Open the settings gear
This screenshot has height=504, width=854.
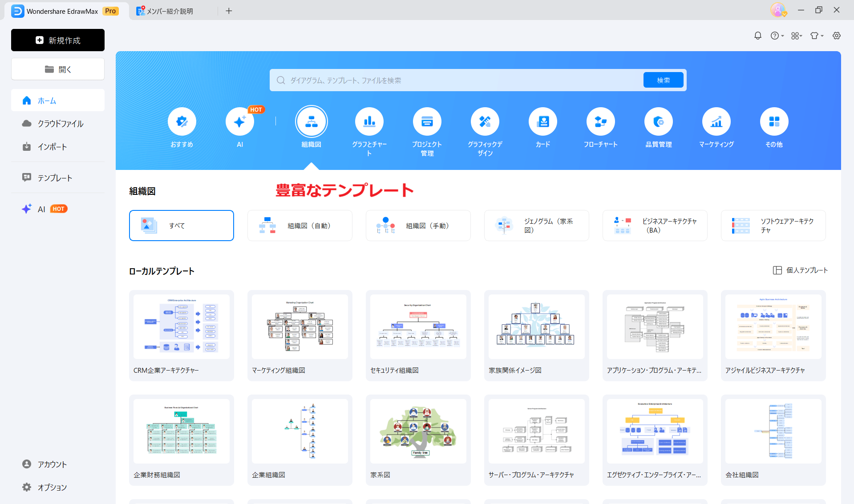[x=837, y=36]
